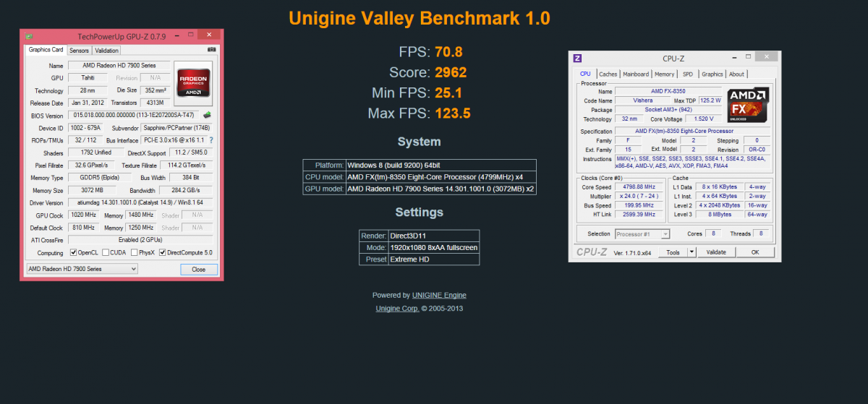This screenshot has width=868, height=404.
Task: Click the Tools button in CPU-Z
Action: click(x=673, y=252)
